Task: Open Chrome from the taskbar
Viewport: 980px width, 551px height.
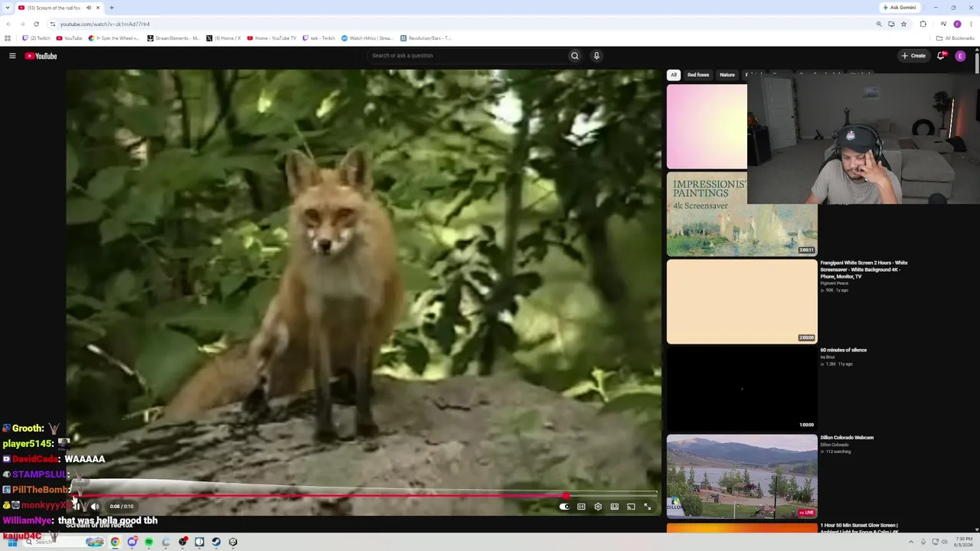Action: (115, 542)
